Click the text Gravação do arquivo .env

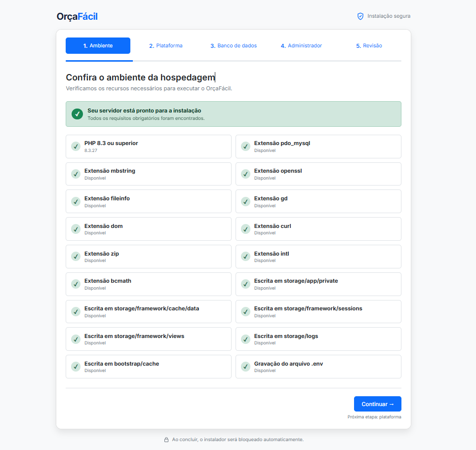[x=288, y=364]
